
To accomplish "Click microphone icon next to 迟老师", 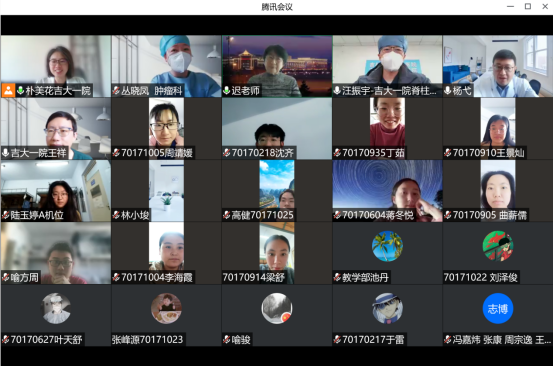I will (227, 91).
